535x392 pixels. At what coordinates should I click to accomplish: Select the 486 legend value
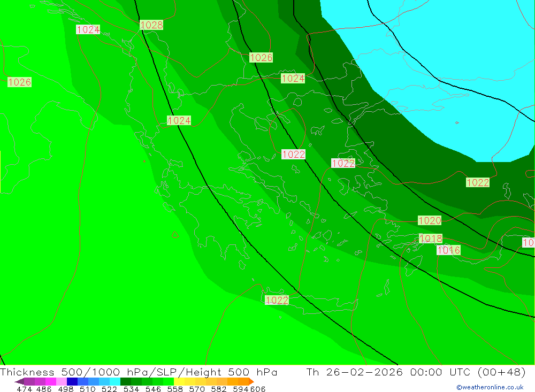pyautogui.click(x=44, y=389)
